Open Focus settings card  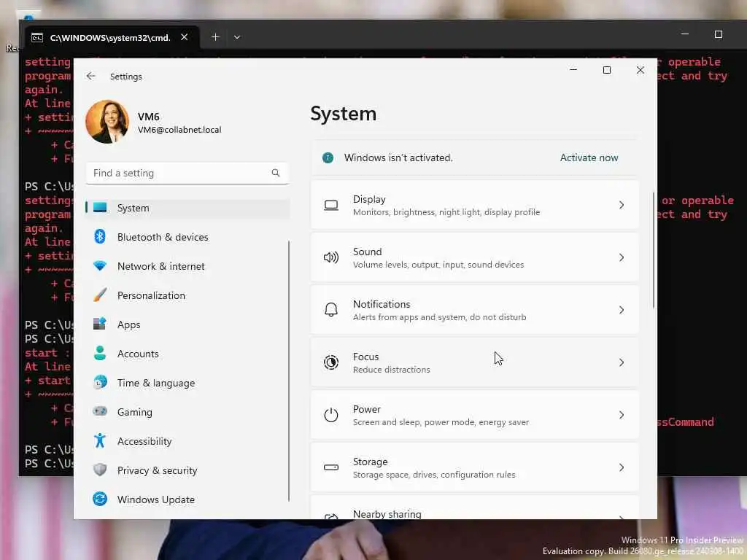coord(474,363)
